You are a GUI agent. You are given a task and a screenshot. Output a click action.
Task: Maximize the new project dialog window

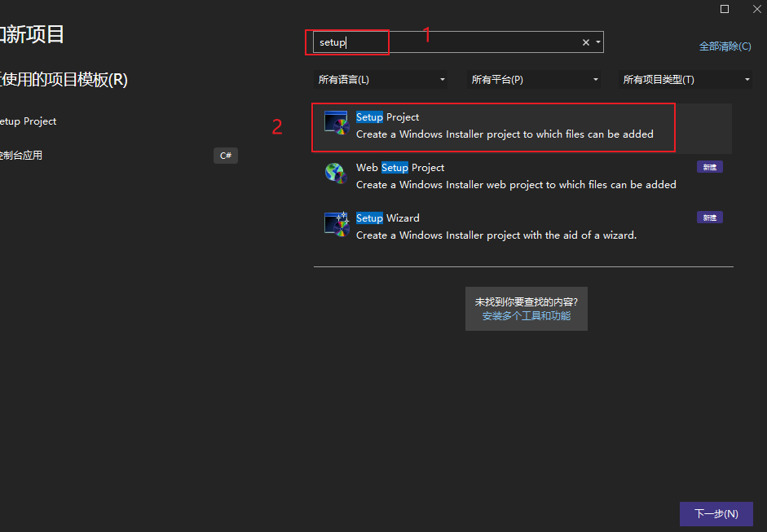coord(725,9)
